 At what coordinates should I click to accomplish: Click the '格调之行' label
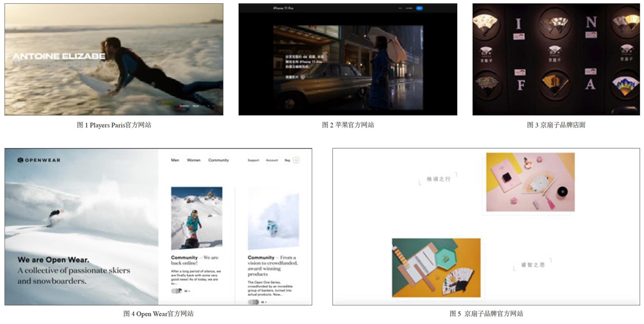[439, 179]
